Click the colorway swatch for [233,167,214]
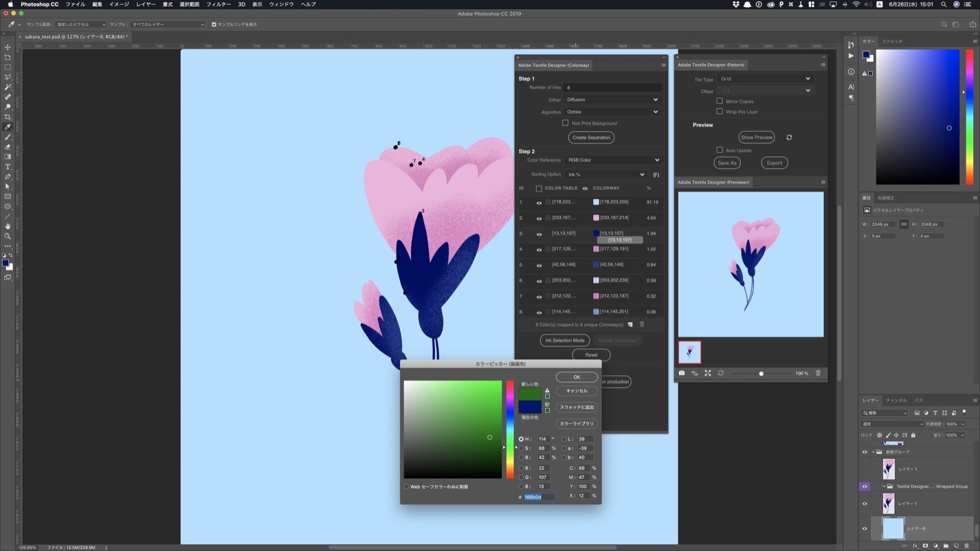 [x=596, y=218]
